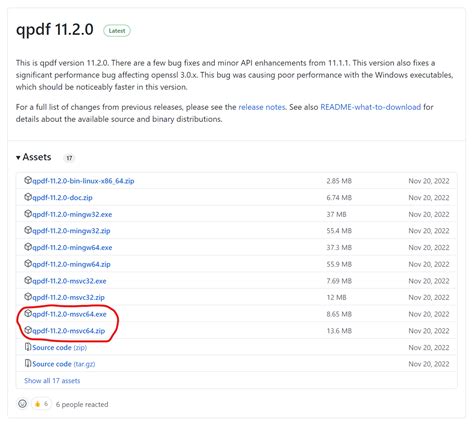
Task: Open the release notes link
Action: pos(262,107)
